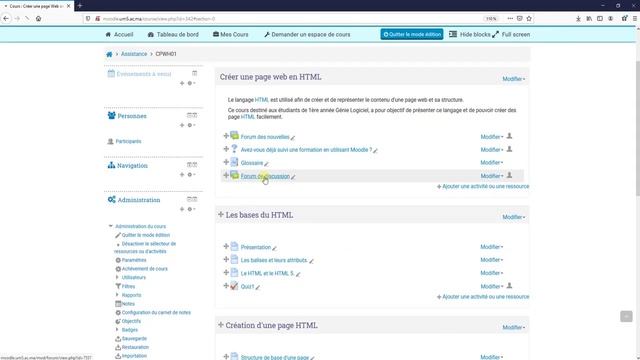
Task: Open Modifier dropdown for Glossaire
Action: [x=491, y=162]
